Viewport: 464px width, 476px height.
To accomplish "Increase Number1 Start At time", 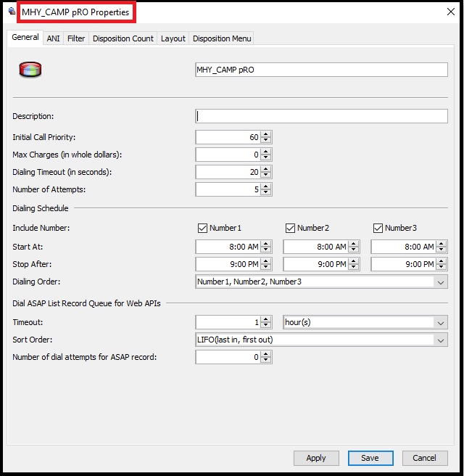I will click(x=265, y=244).
